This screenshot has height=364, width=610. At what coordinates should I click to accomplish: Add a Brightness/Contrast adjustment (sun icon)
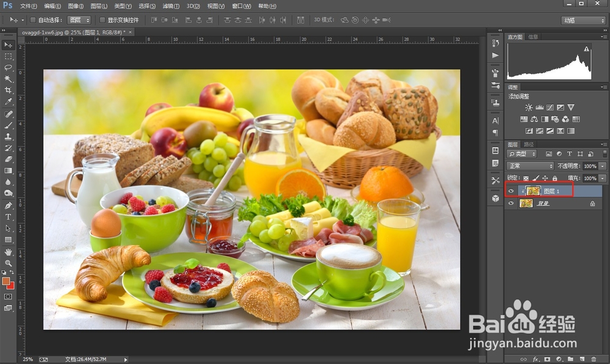tap(528, 107)
